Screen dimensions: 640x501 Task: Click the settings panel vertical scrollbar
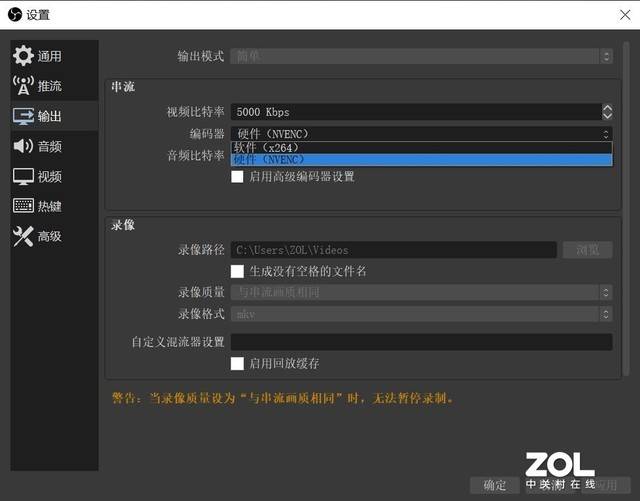pyautogui.click(x=626, y=208)
